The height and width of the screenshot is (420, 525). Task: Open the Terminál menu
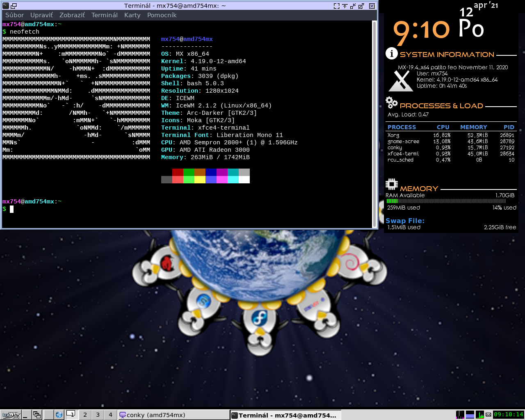[104, 15]
